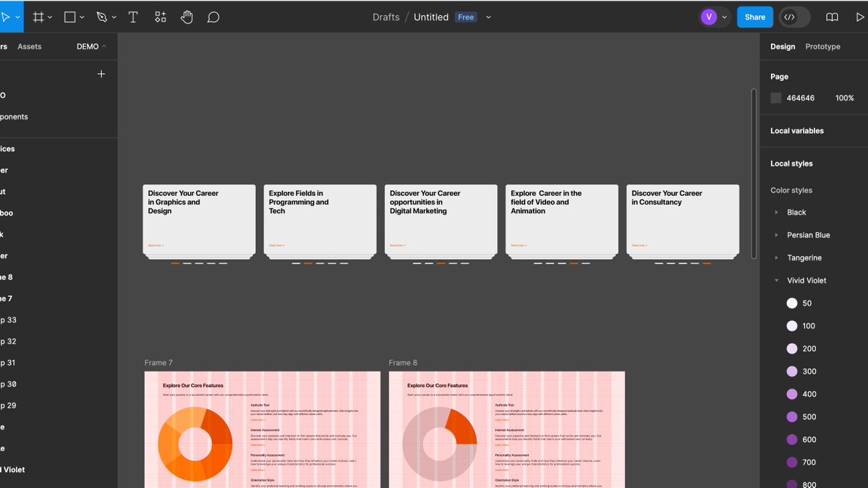Select the Frame 8 label
Image resolution: width=868 pixels, height=488 pixels.
403,363
